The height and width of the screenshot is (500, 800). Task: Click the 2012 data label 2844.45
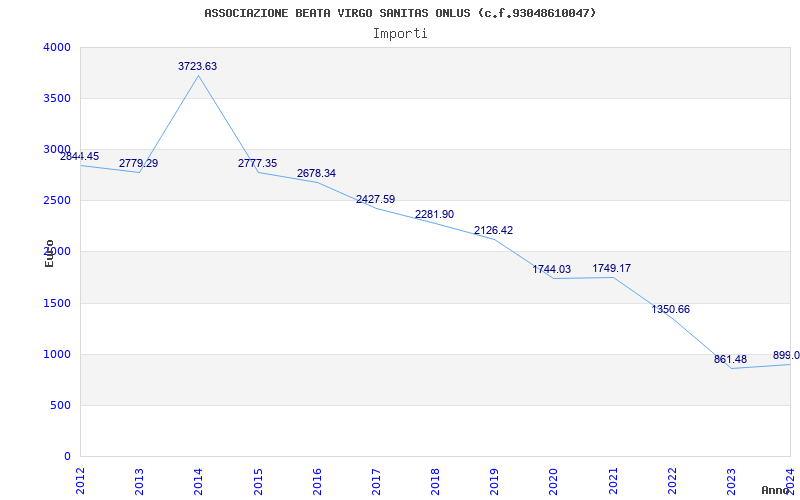coord(79,157)
